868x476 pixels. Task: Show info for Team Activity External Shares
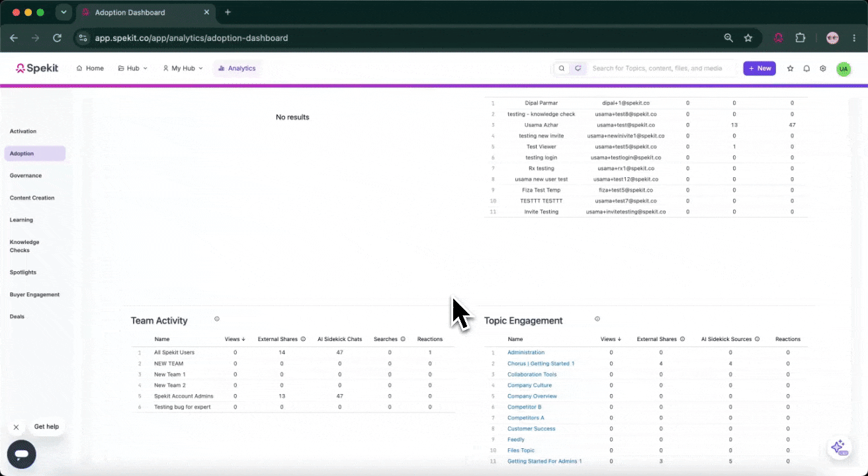(x=303, y=339)
